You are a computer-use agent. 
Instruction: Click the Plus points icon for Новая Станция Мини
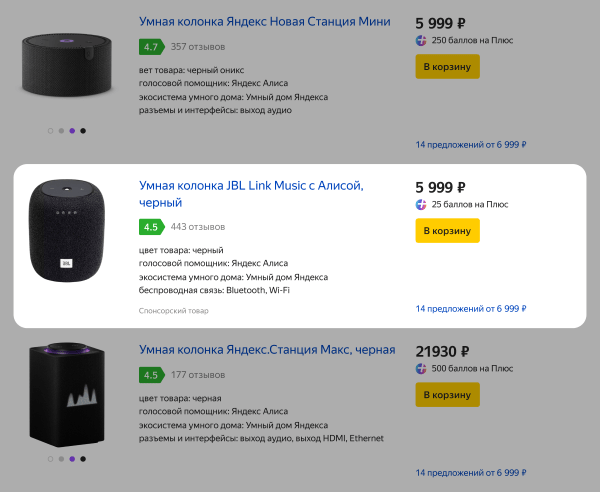[421, 41]
